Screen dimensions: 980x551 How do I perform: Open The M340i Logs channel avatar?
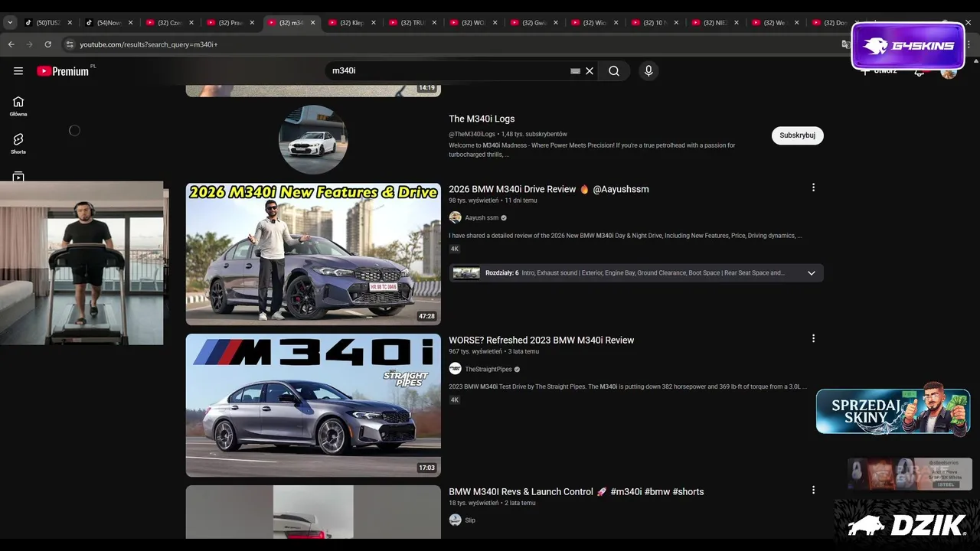[x=313, y=139]
